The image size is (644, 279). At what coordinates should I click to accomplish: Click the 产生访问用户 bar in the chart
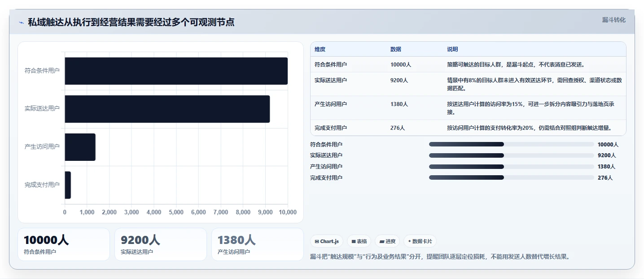[x=80, y=147]
